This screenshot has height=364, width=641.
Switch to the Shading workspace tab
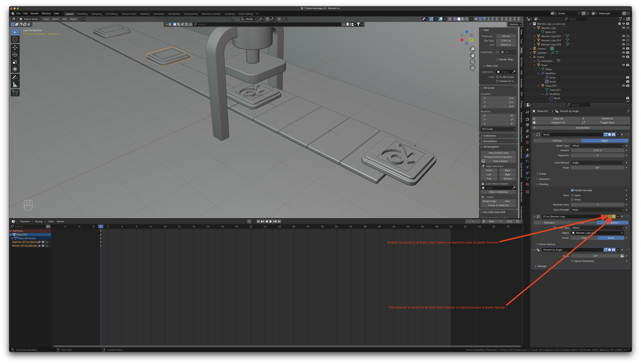tap(145, 14)
